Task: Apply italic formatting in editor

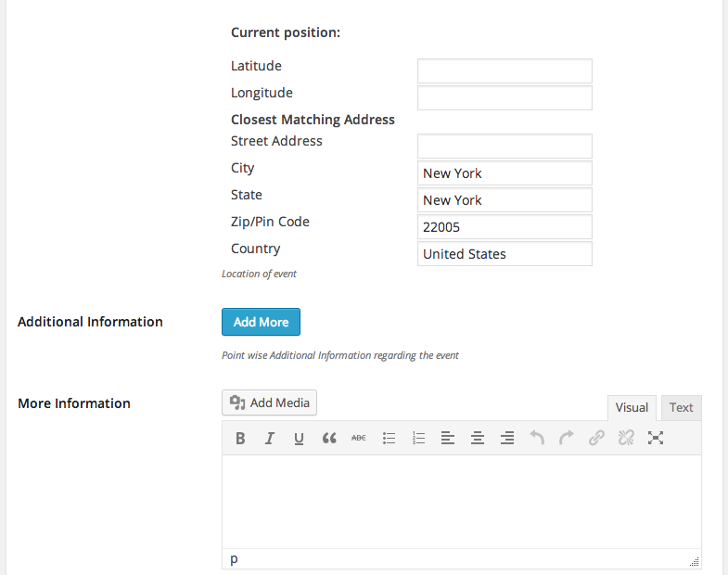Action: pyautogui.click(x=269, y=438)
